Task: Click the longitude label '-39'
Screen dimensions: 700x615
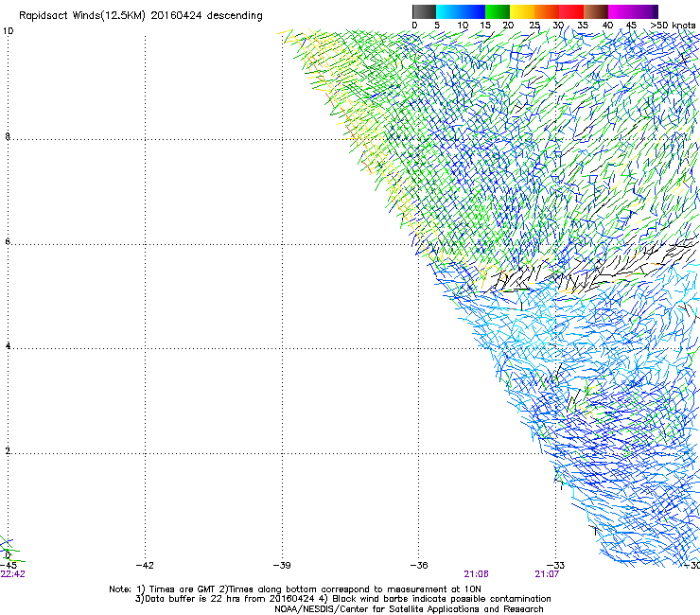Action: [282, 566]
